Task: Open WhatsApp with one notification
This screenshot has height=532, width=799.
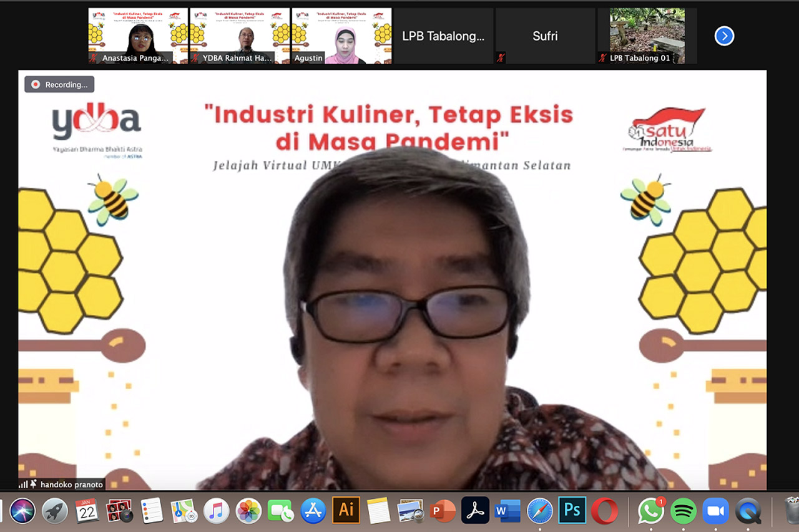Action: (x=651, y=511)
